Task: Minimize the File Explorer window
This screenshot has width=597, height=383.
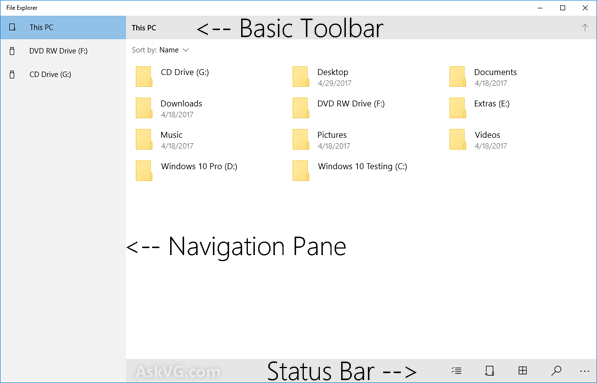Action: pos(540,8)
